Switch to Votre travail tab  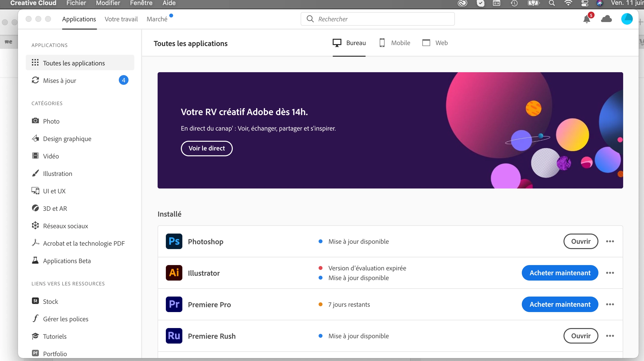(x=121, y=19)
